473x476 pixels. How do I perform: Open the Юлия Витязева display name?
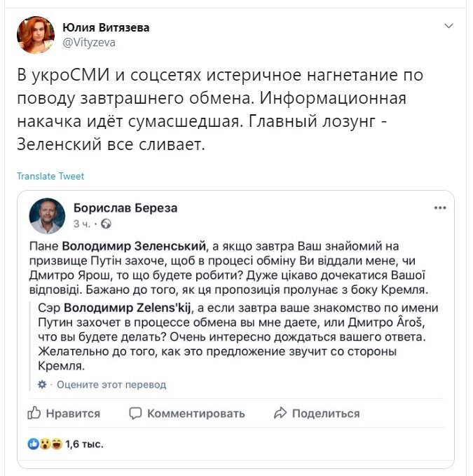(106, 27)
